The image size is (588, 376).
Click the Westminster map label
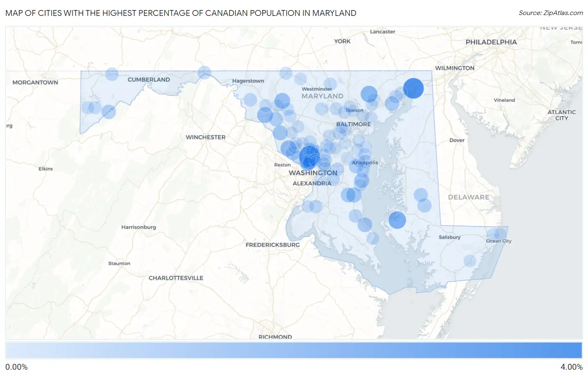(317, 89)
